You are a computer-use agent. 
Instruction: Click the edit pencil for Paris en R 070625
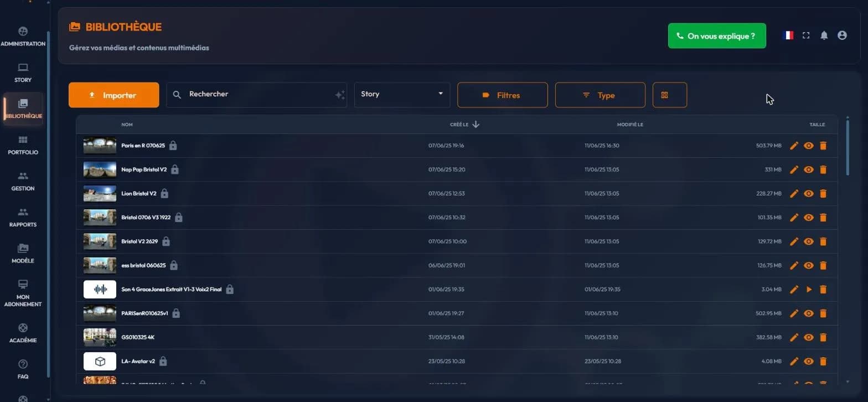point(794,146)
